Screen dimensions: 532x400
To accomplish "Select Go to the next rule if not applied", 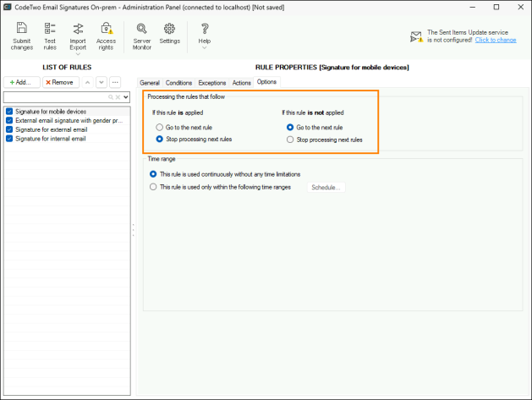I will coord(290,128).
